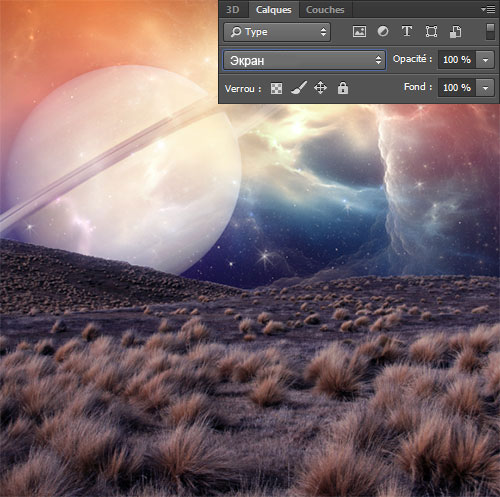
Task: Click the Opacité 100 % value field
Action: (x=457, y=60)
